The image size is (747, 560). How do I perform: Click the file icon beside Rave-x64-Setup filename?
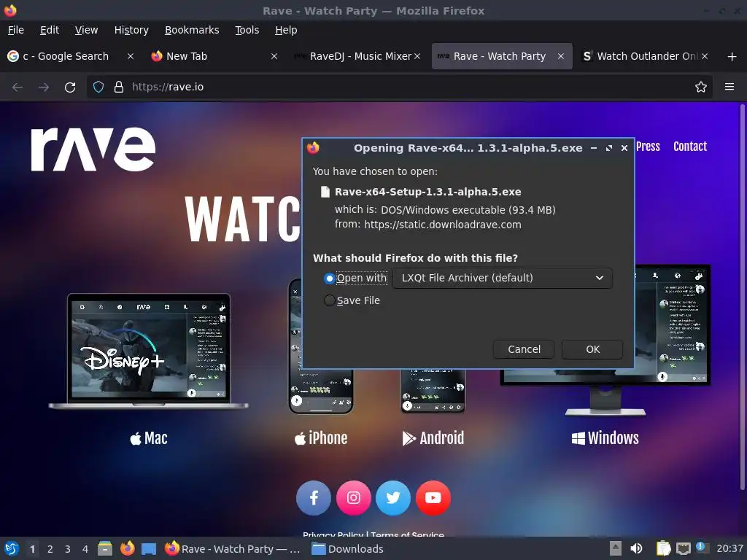[325, 192]
